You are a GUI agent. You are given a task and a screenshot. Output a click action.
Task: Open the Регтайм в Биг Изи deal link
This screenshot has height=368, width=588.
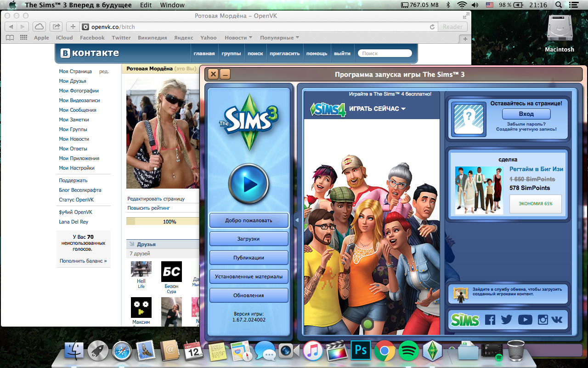tap(536, 169)
